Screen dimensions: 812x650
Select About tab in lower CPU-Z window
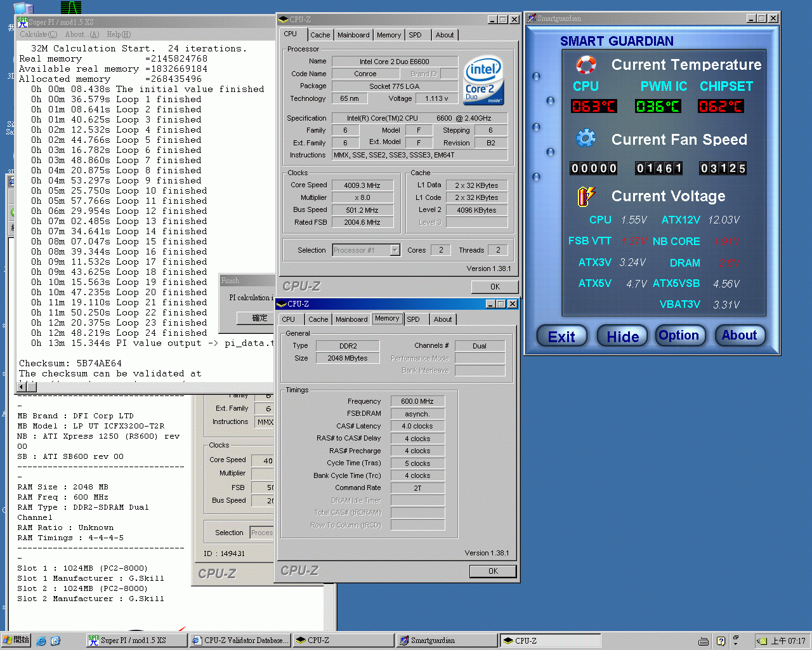pos(443,319)
